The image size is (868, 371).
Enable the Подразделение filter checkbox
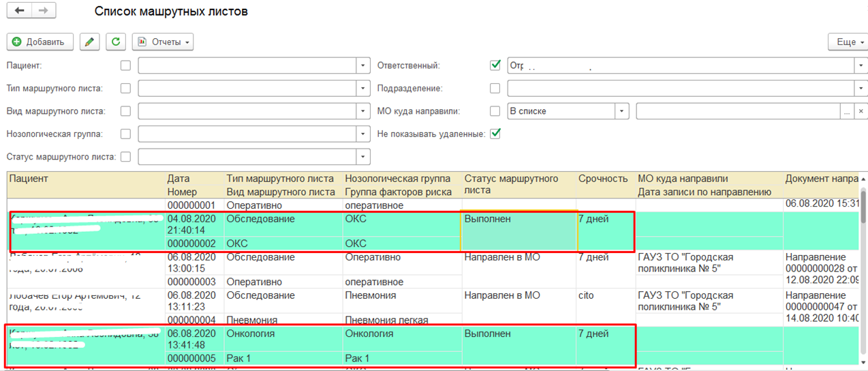(x=495, y=88)
